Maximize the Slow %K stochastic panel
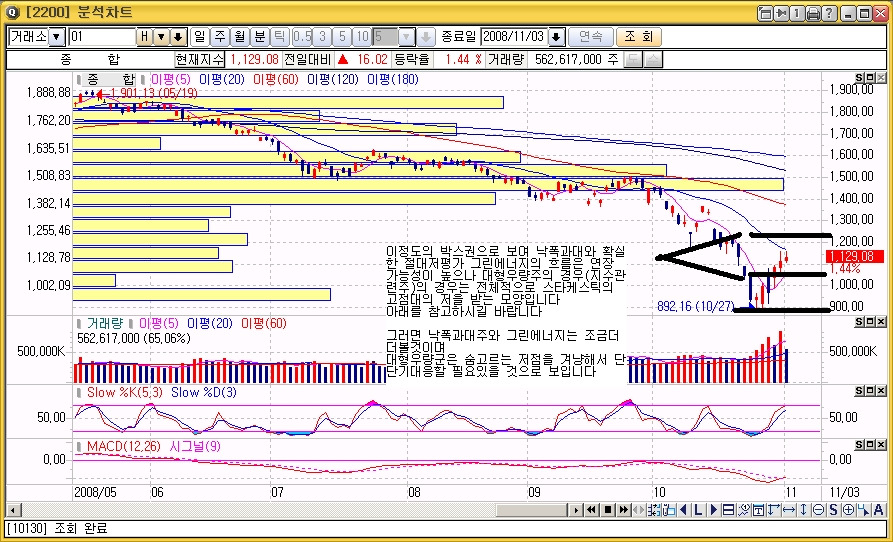 (870, 391)
